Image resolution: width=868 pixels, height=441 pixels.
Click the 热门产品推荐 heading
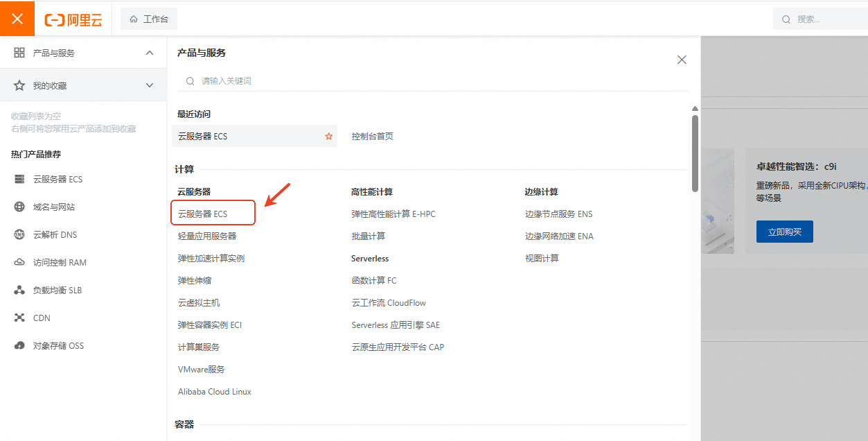tap(36, 155)
